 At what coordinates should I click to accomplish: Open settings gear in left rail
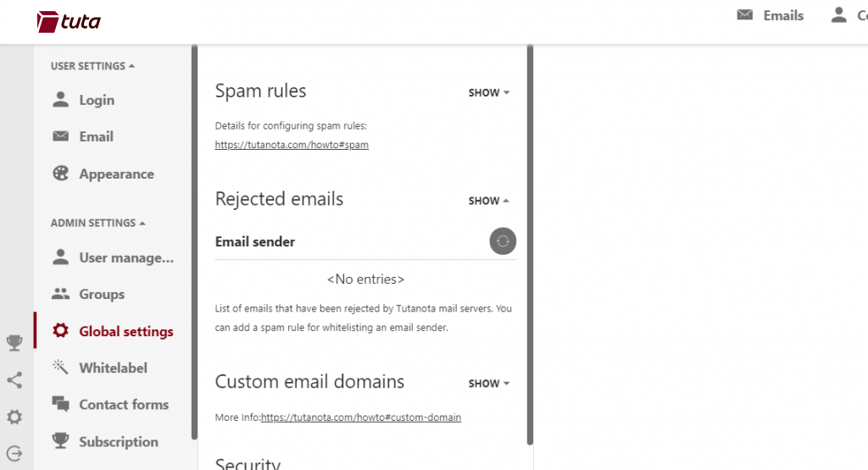point(14,417)
